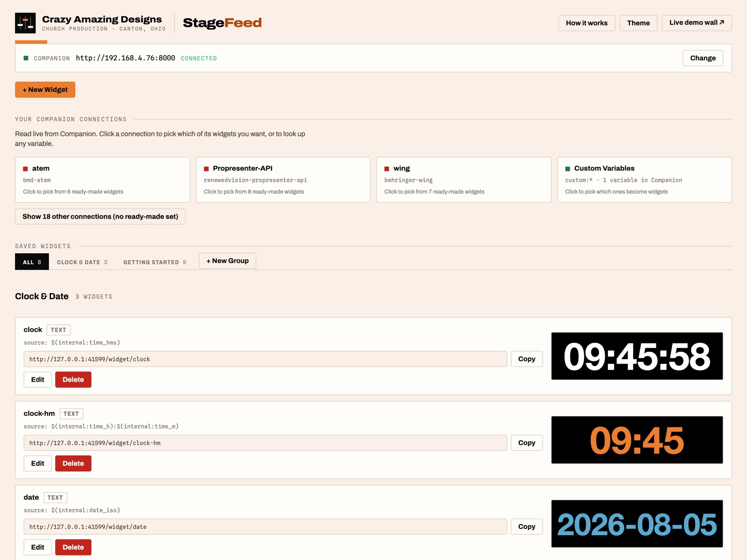Delete the date widget
Viewport: 747px width, 560px height.
73,547
